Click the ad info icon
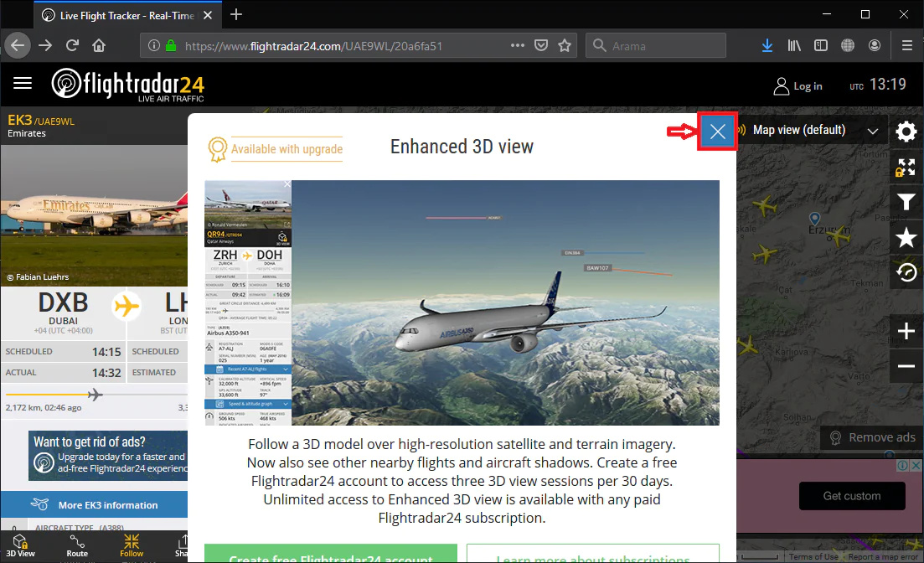This screenshot has width=924, height=563. click(x=902, y=466)
